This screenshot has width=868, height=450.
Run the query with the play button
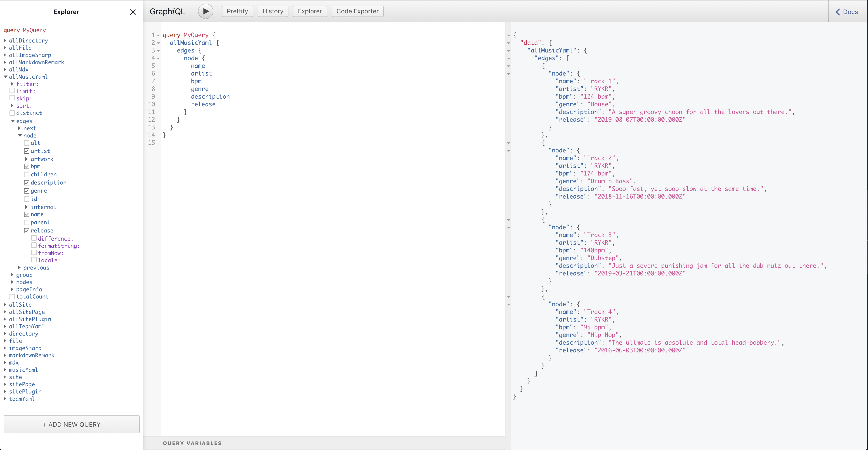pos(205,11)
